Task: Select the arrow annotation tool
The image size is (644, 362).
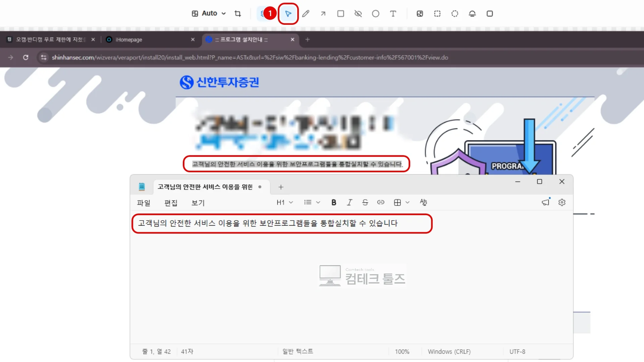Action: [x=323, y=13]
